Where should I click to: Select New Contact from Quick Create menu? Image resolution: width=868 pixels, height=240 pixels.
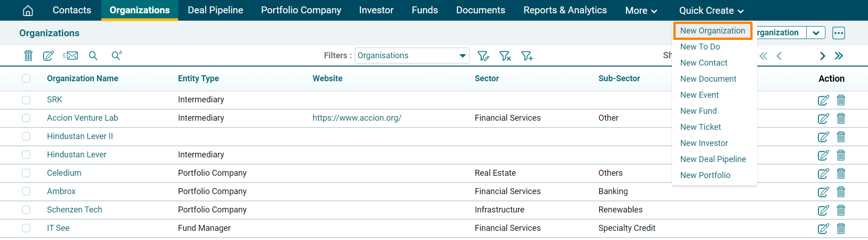pos(704,63)
